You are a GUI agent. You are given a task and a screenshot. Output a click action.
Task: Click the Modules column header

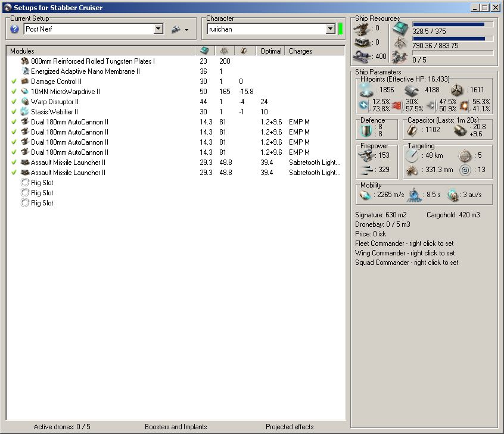[x=23, y=51]
